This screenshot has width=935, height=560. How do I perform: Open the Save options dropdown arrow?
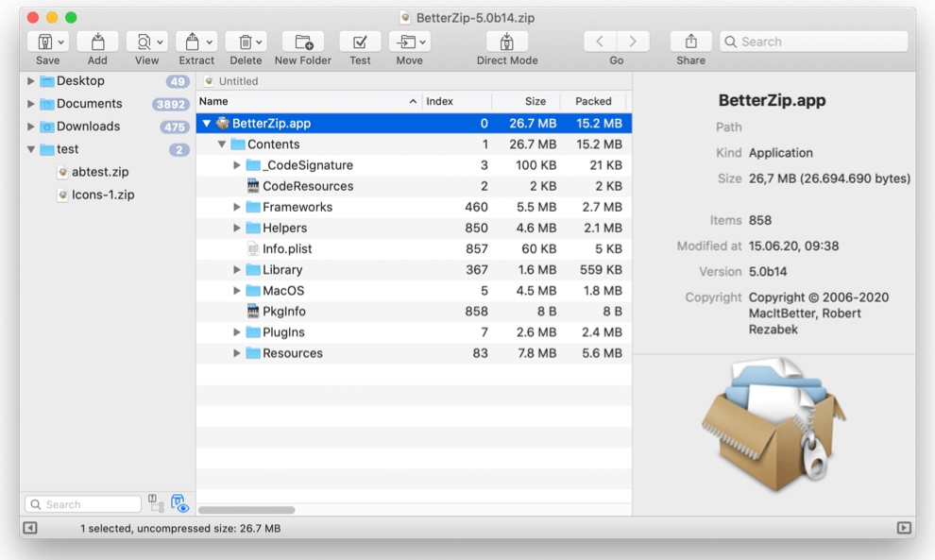click(60, 42)
